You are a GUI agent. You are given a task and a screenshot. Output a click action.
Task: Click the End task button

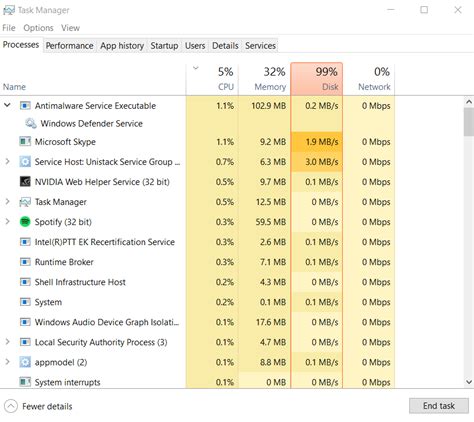coord(439,406)
